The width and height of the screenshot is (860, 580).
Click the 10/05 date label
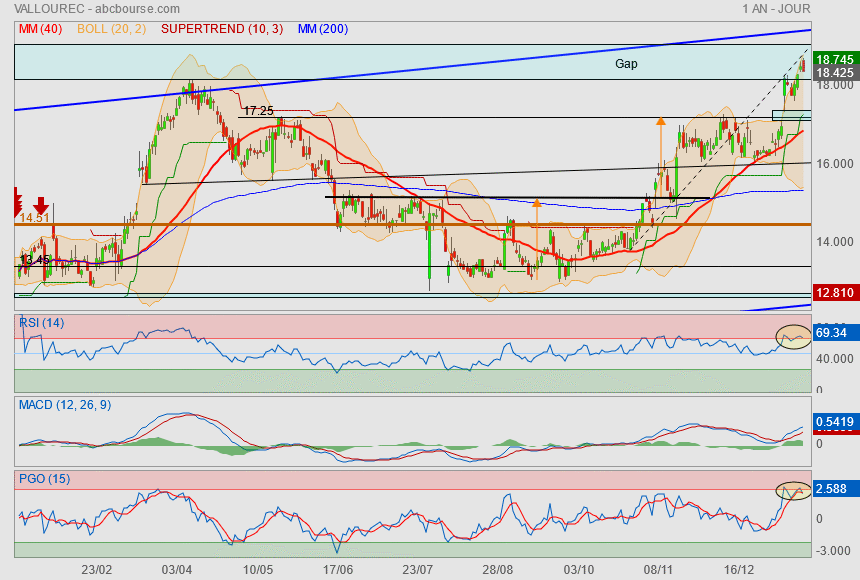pyautogui.click(x=258, y=569)
